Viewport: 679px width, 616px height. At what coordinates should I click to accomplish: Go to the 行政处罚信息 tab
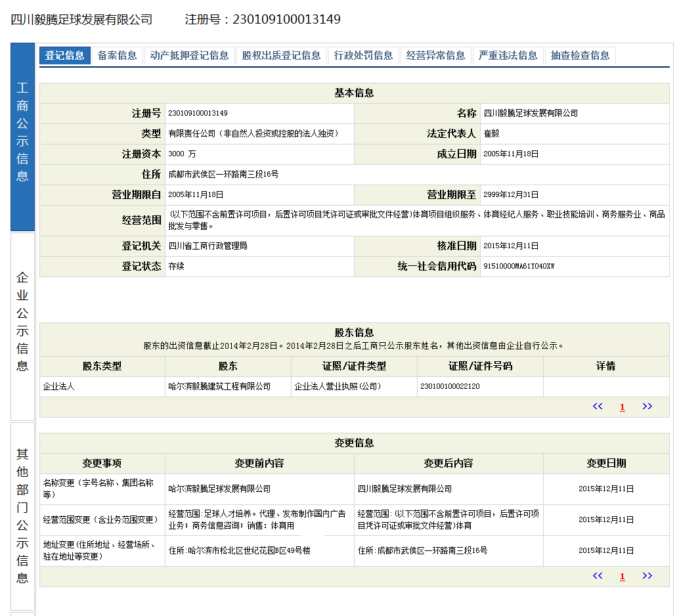[363, 55]
